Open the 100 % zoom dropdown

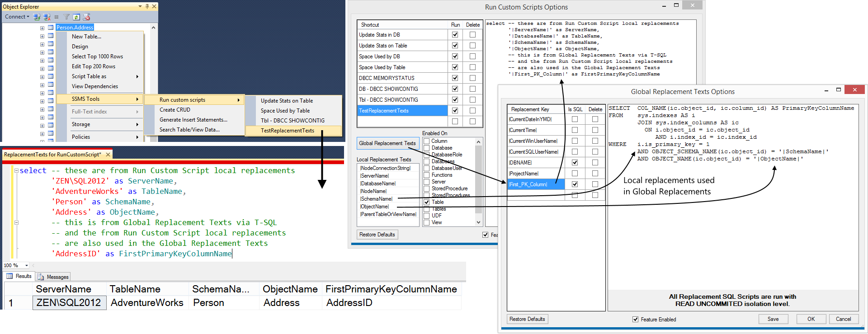(x=27, y=265)
